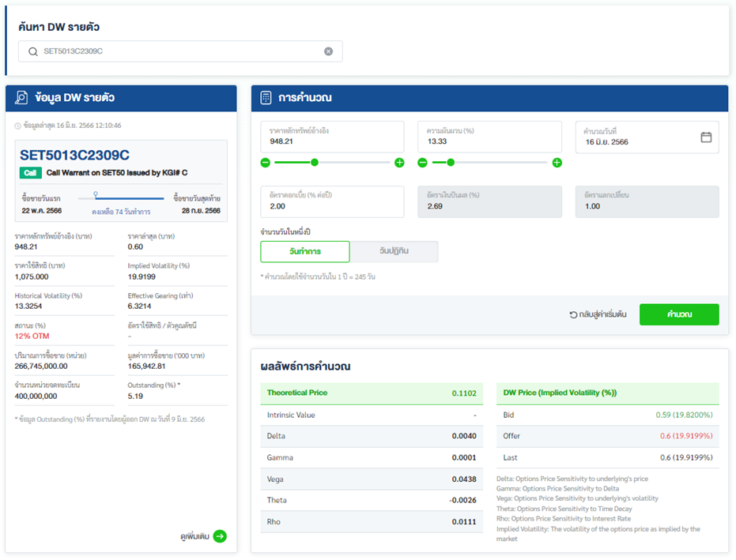Click the reset icon beside กลับสู่ค่าเริ่มต้น
The image size is (736, 560).
(x=573, y=314)
